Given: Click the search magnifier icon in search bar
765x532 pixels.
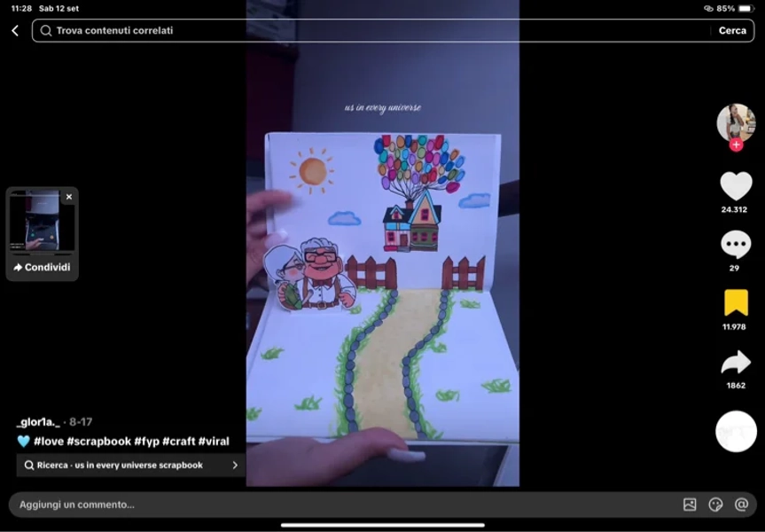Looking at the screenshot, I should [46, 31].
